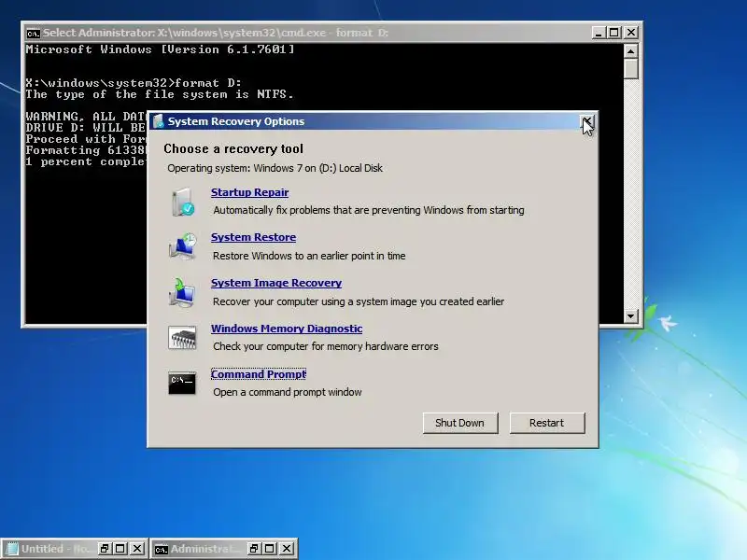This screenshot has width=747, height=560.
Task: Click 'Check your computer for memory hardware errors'
Action: click(x=326, y=346)
